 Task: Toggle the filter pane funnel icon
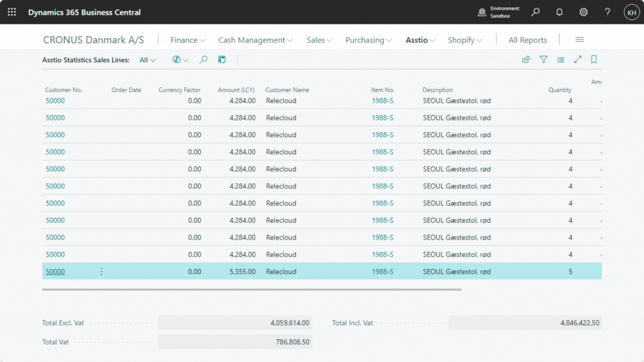pyautogui.click(x=543, y=59)
